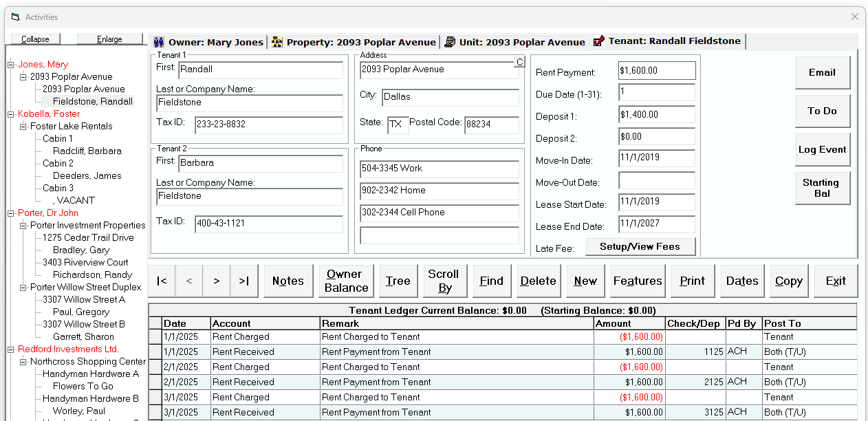
Task: Jump to first record with the |< control
Action: 162,281
